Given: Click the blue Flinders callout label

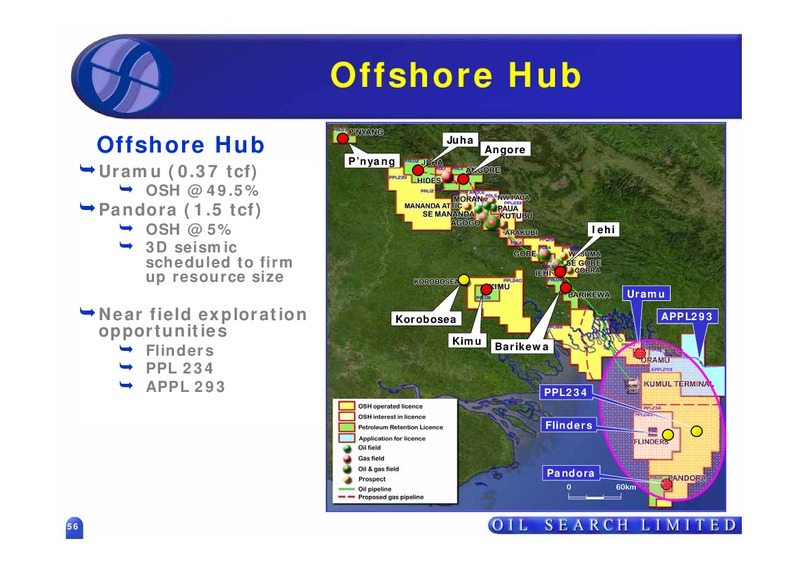Looking at the screenshot, I should pyautogui.click(x=569, y=425).
